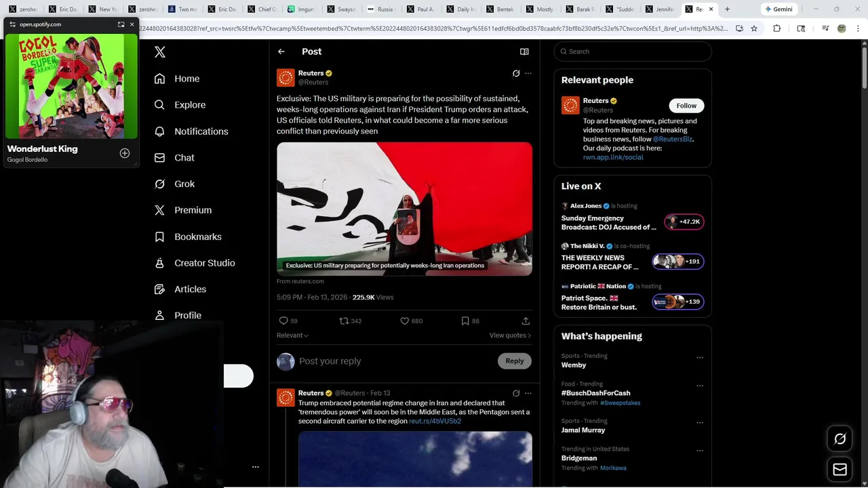Click the page vertical scrollbar
The width and height of the screenshot is (868, 488).
click(x=863, y=68)
